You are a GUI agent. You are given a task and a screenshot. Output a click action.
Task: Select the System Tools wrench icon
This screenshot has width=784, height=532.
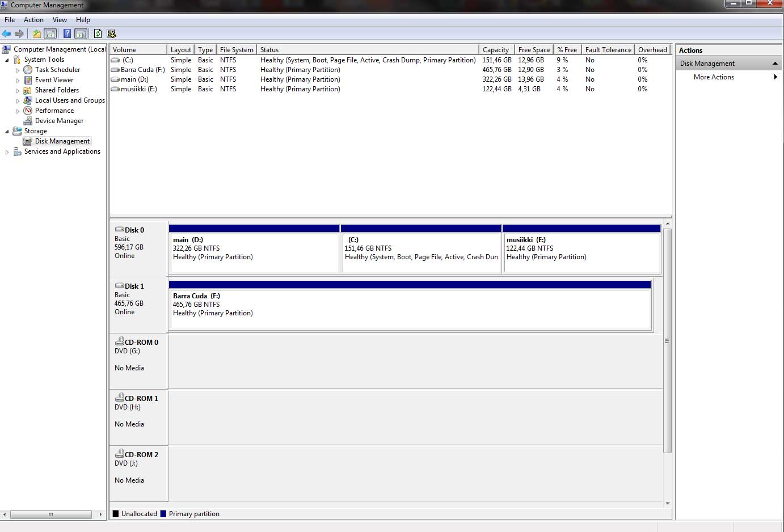click(17, 60)
